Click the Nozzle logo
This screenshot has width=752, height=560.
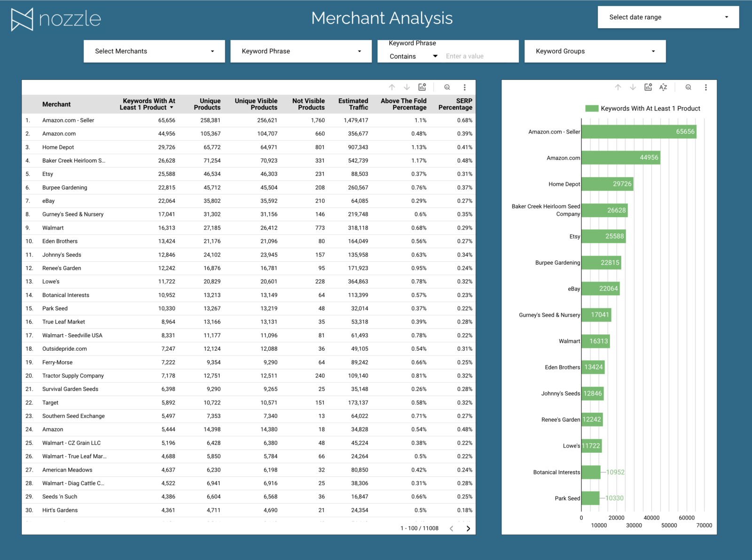pos(56,18)
